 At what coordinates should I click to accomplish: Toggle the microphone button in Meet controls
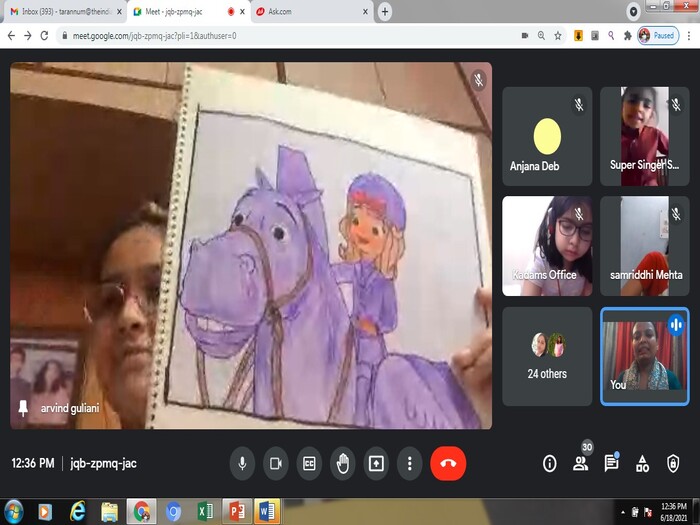242,463
